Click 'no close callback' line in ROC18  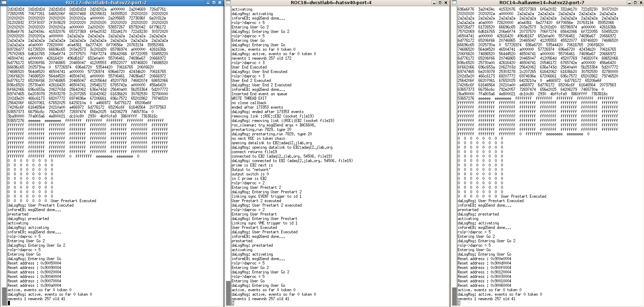click(x=249, y=103)
